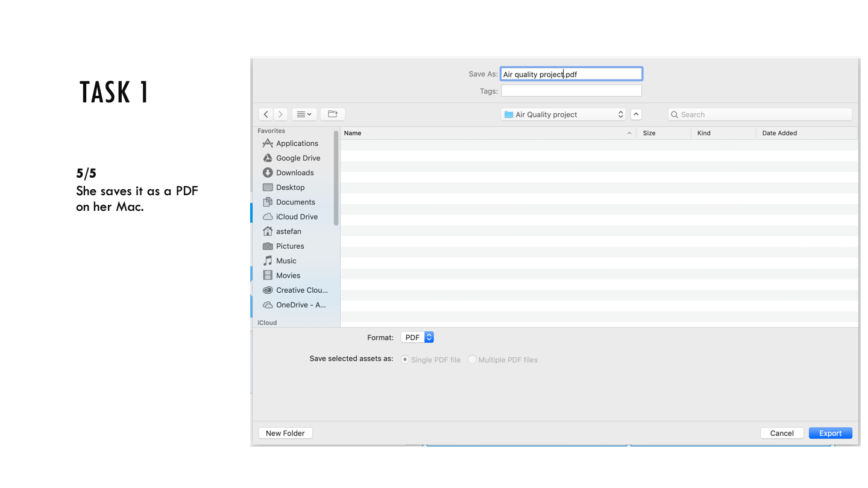Click the sidebar vertical scrollbar

[x=336, y=178]
